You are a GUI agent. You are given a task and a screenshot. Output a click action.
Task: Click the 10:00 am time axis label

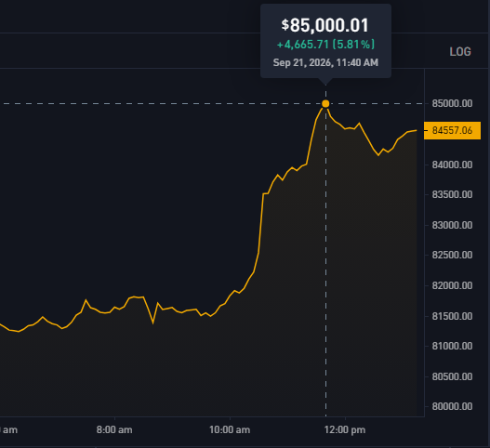[230, 430]
